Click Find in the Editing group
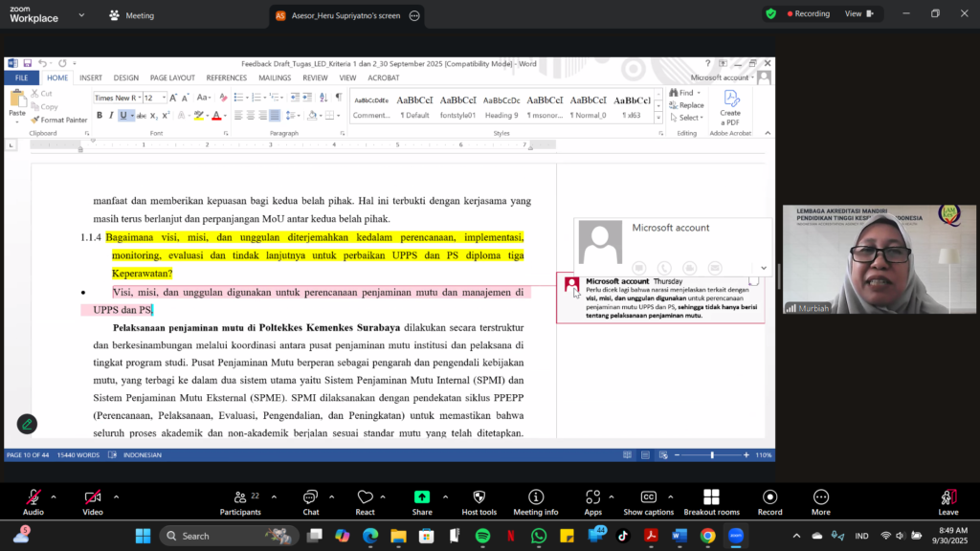Viewport: 980px width, 551px height. click(x=681, y=93)
